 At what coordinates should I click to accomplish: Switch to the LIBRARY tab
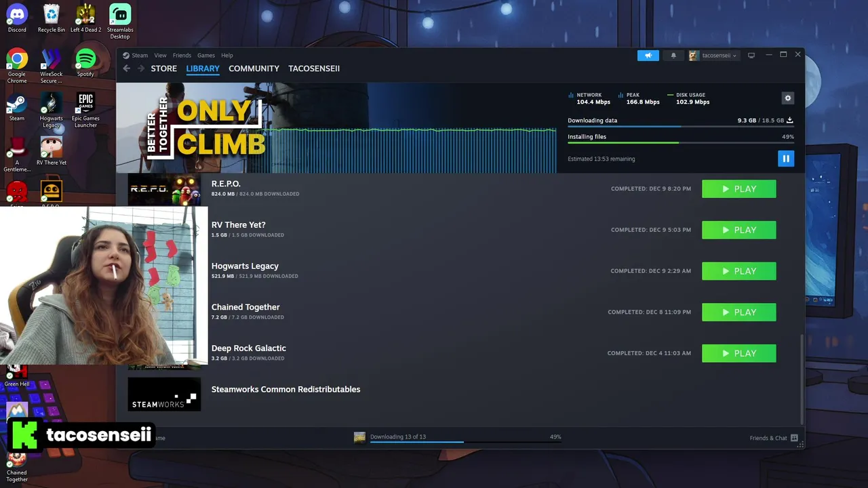tap(203, 68)
